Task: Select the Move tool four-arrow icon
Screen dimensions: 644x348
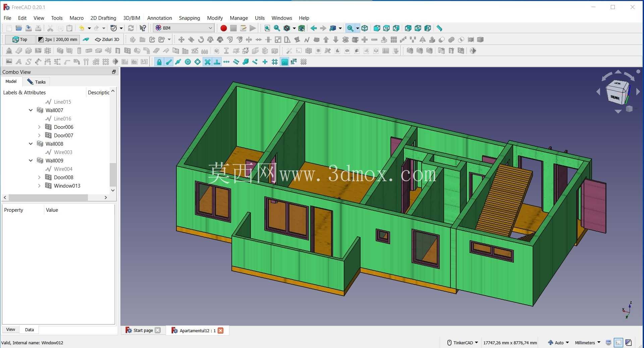Action: click(181, 40)
